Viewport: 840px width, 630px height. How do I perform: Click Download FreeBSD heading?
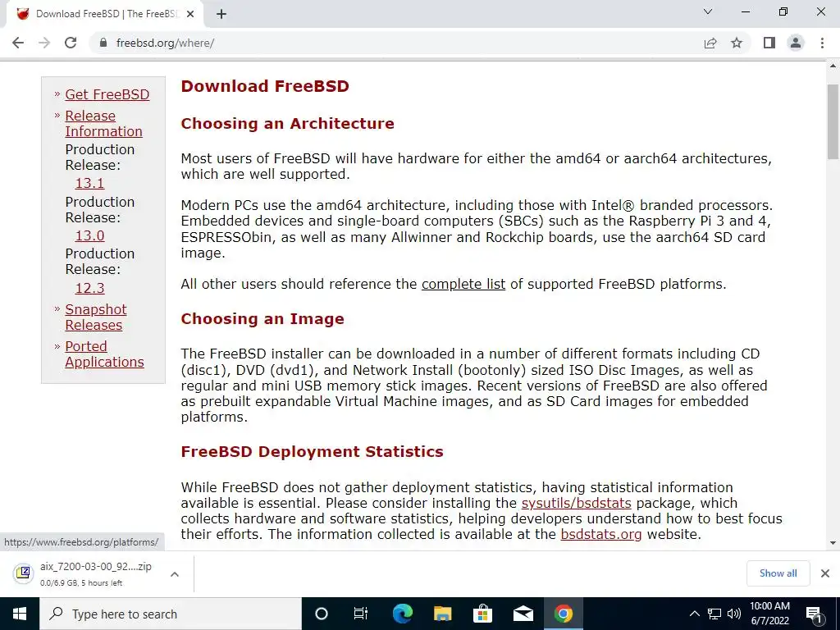(x=265, y=86)
